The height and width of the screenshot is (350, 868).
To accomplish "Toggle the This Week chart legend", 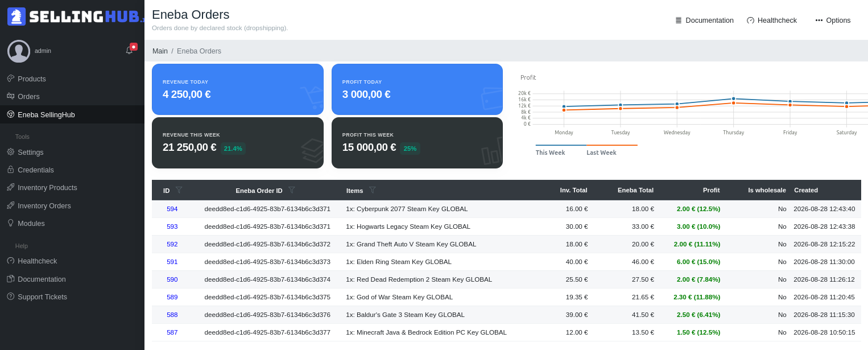I will coord(550,153).
